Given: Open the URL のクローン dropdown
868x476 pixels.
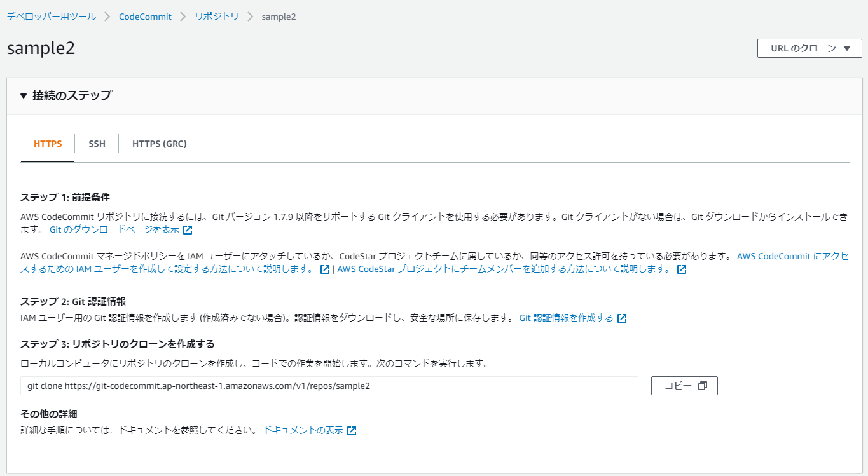Looking at the screenshot, I should [x=808, y=48].
